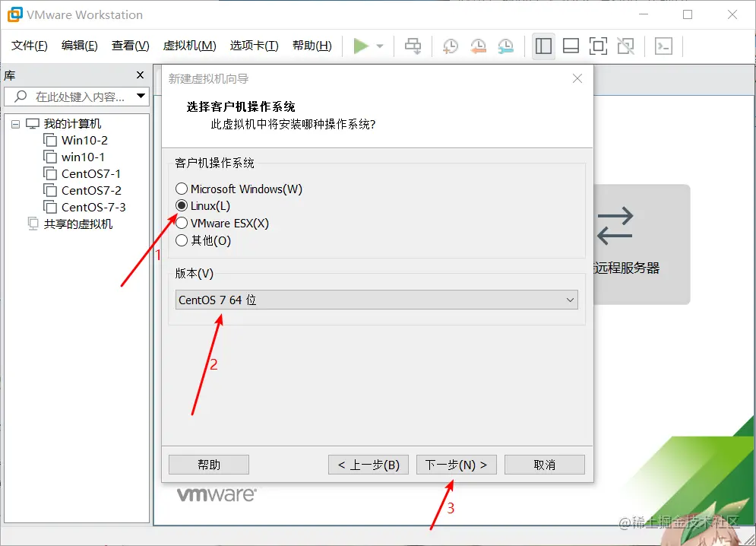This screenshot has width=756, height=546.
Task: Click the VM icon beside CentOS7-1
Action: pyautogui.click(x=49, y=173)
